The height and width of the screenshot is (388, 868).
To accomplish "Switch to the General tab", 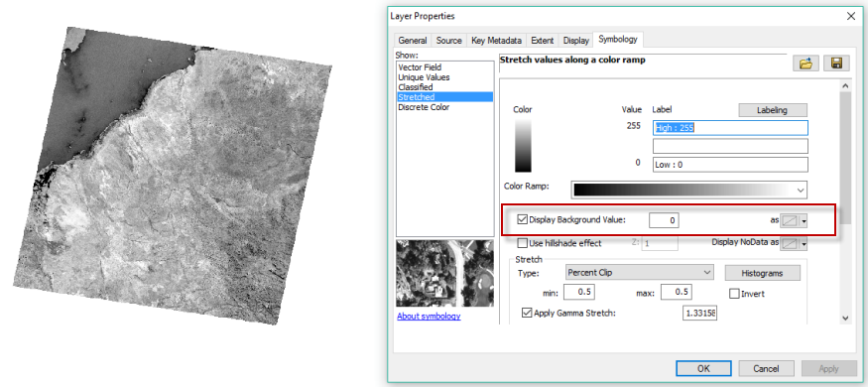I will (x=413, y=41).
